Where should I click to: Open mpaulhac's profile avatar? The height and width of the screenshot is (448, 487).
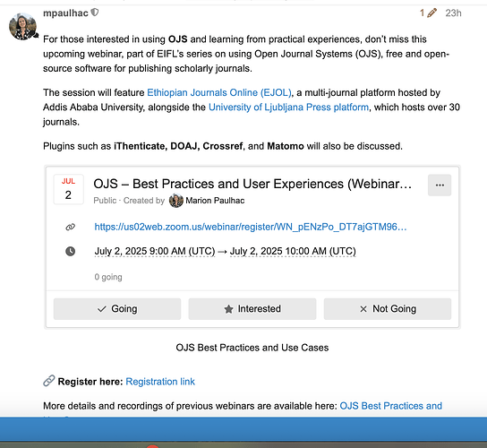tap(22, 26)
